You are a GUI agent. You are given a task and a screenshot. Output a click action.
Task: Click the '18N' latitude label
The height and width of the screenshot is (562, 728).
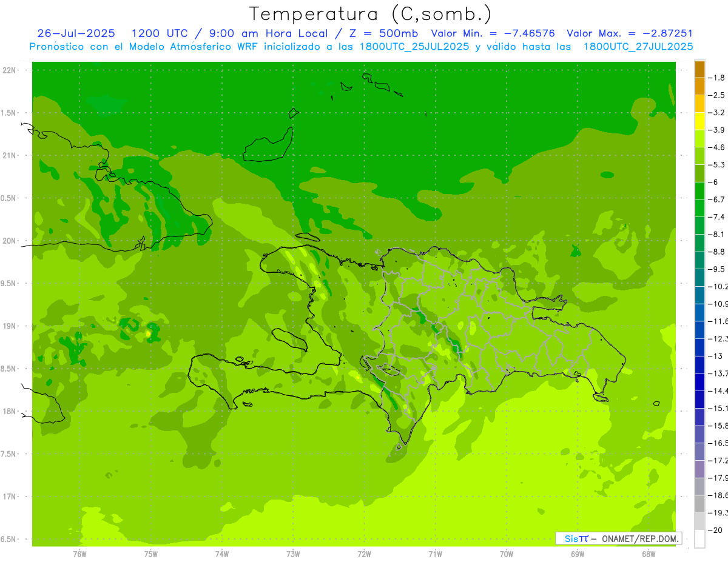9,412
